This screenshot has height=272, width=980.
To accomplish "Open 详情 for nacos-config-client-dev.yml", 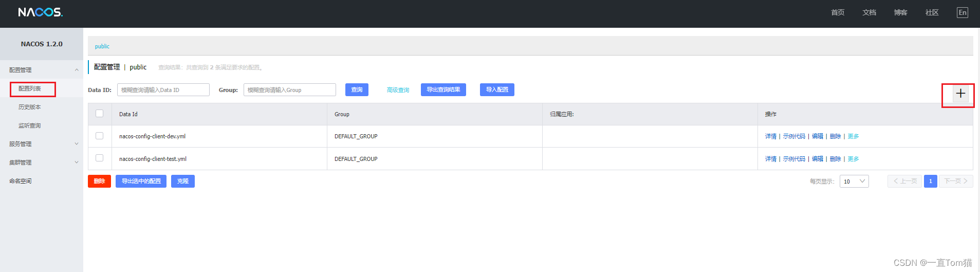I will tap(771, 136).
